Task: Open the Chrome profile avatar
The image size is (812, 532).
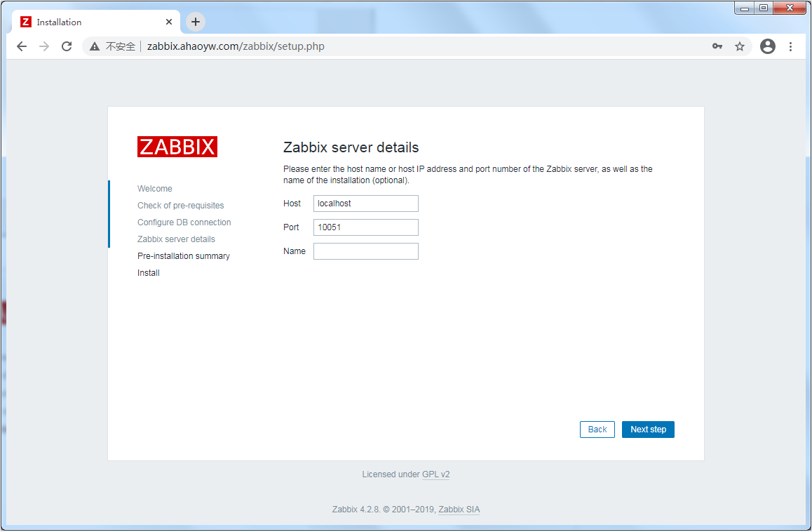Action: coord(768,46)
